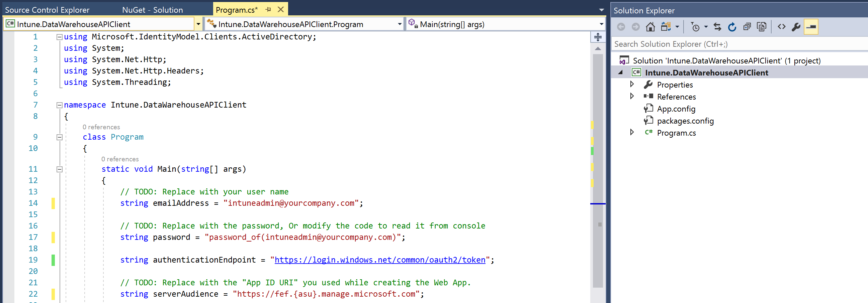Toggle Show All Files icon
Image resolution: width=868 pixels, height=303 pixels.
762,27
